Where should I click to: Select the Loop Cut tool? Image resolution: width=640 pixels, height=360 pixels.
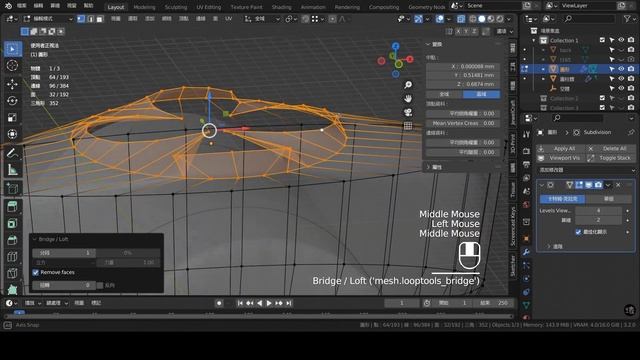pos(12,257)
